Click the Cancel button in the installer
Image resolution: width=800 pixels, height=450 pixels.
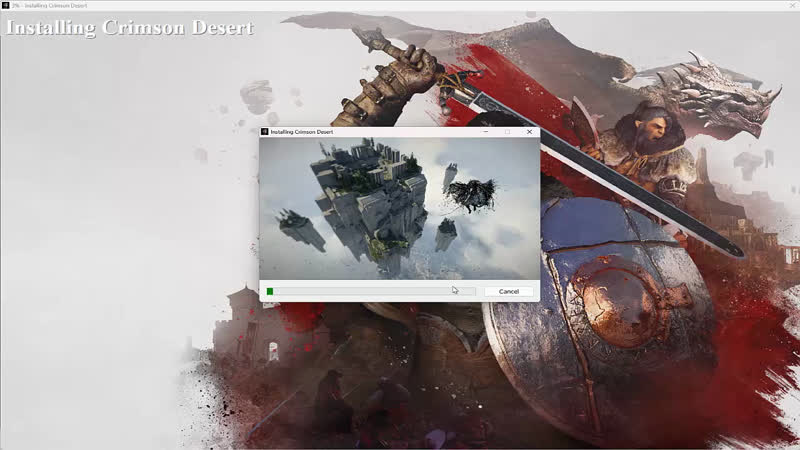pos(508,291)
